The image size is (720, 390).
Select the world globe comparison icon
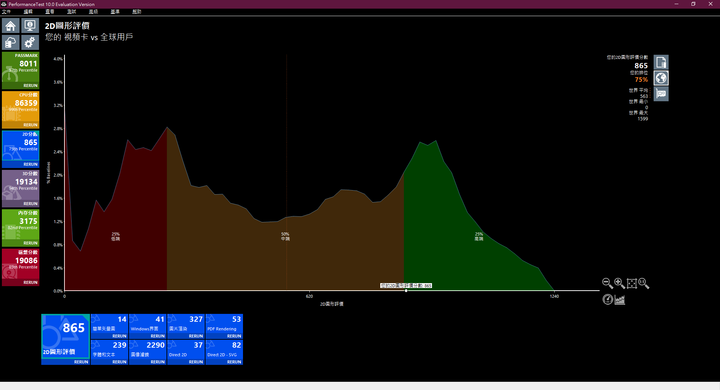click(661, 78)
